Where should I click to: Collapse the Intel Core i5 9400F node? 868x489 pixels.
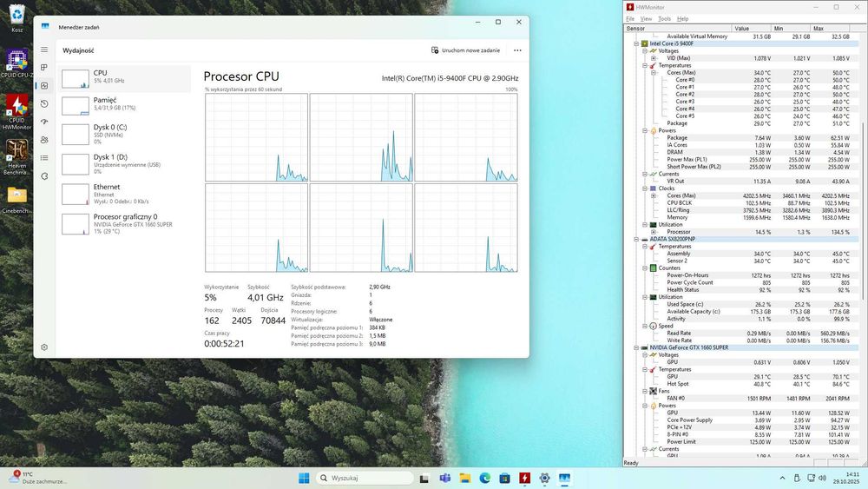[636, 43]
